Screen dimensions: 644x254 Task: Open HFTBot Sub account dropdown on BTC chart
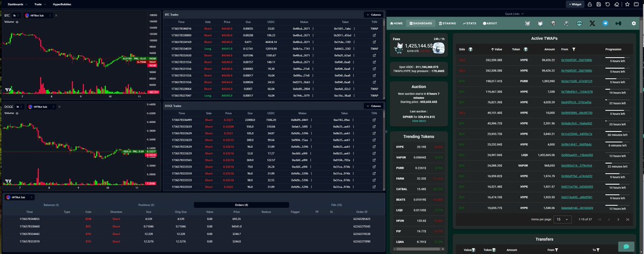pos(38,16)
